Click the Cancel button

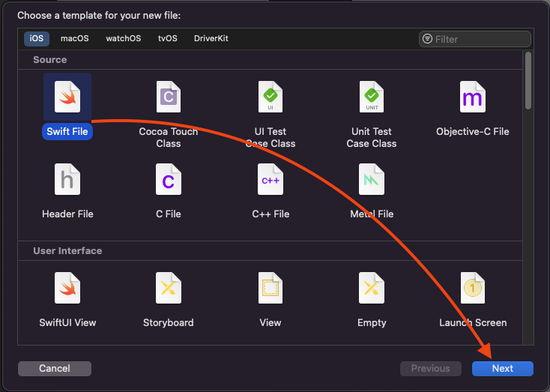coord(55,369)
